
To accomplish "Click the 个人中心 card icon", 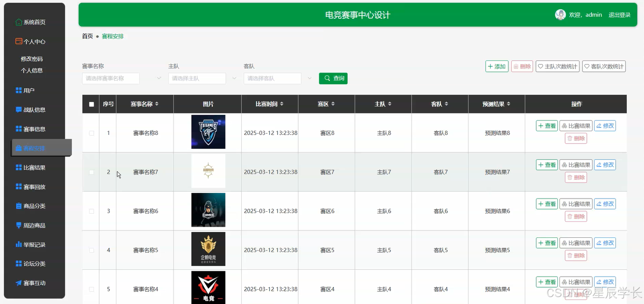I will coord(19,41).
